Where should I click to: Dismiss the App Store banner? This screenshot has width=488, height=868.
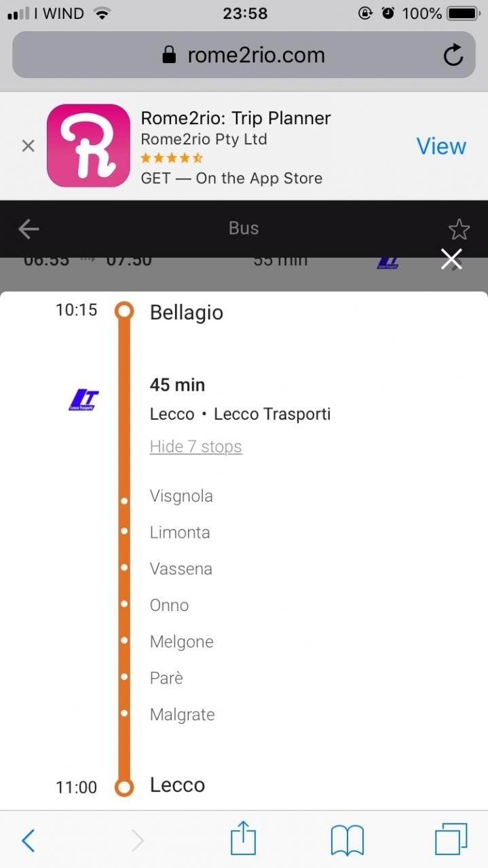tap(28, 146)
